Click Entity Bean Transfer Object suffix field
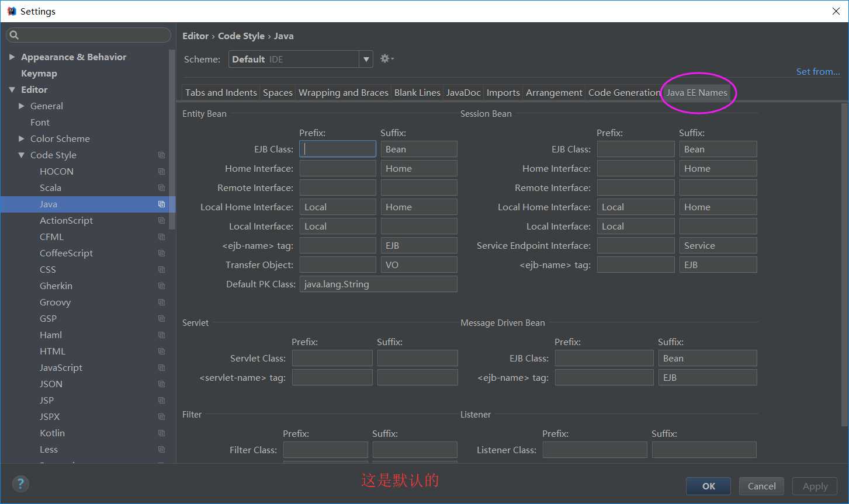This screenshot has height=504, width=849. [x=419, y=265]
